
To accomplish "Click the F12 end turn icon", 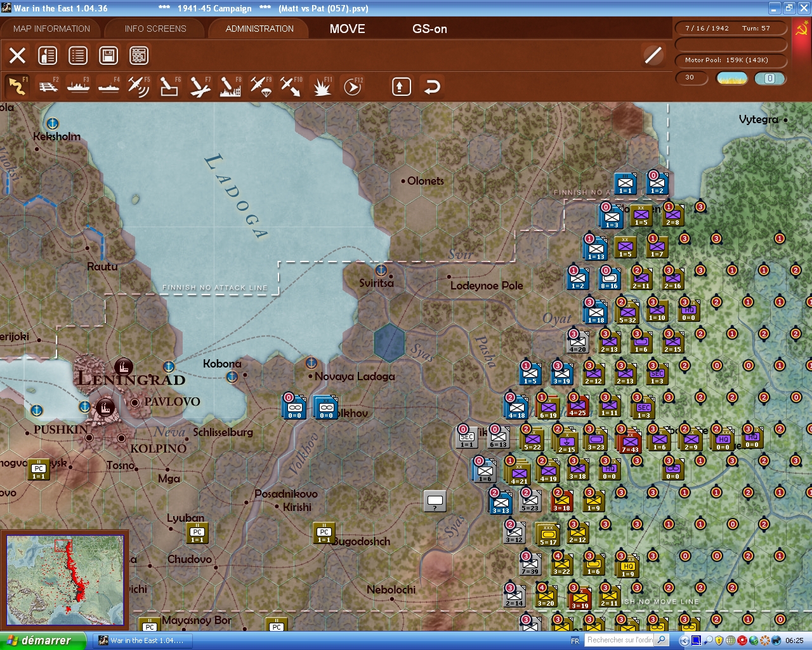I will (x=352, y=86).
